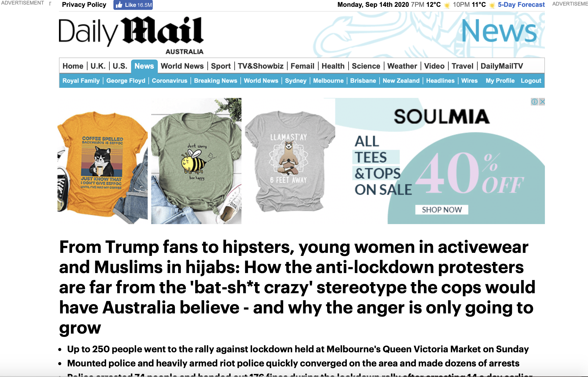The width and height of the screenshot is (588, 377).
Task: Open the 5-Day Forecast link
Action: tap(521, 5)
